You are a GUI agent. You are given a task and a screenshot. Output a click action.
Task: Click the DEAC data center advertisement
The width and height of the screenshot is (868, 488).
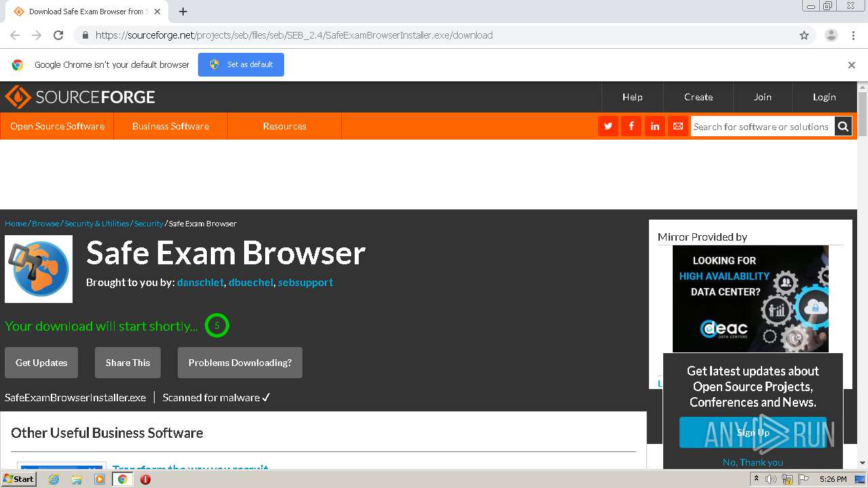point(751,299)
